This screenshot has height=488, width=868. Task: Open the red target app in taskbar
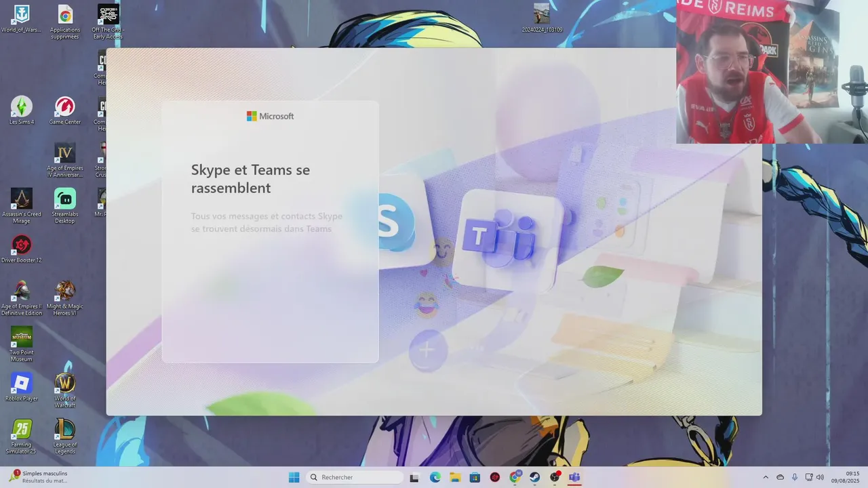[x=495, y=477]
